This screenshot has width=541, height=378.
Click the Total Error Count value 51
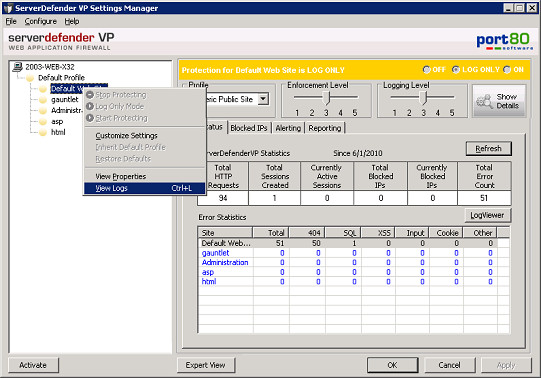(x=484, y=198)
